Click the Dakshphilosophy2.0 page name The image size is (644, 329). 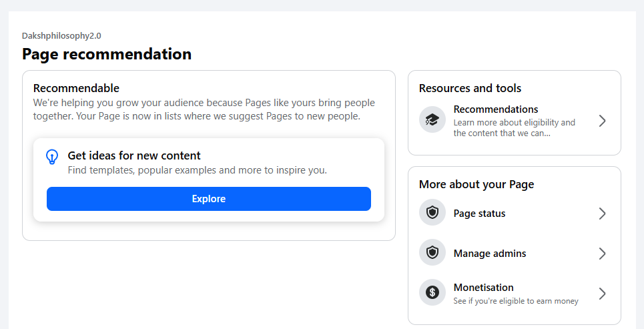point(61,36)
